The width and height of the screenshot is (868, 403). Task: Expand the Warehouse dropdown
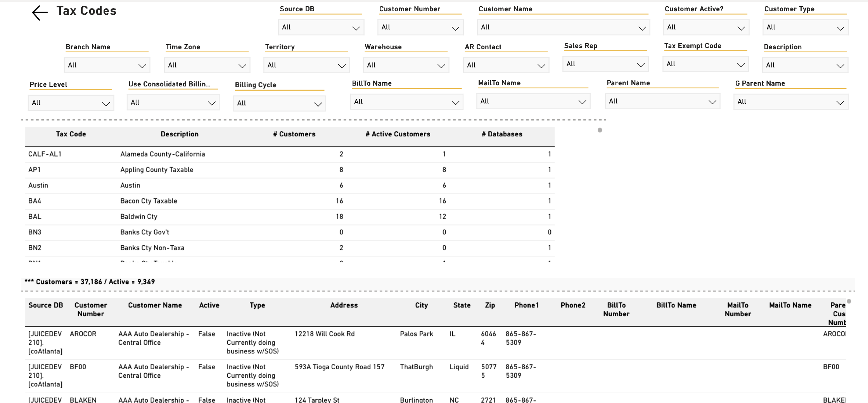pyautogui.click(x=406, y=65)
